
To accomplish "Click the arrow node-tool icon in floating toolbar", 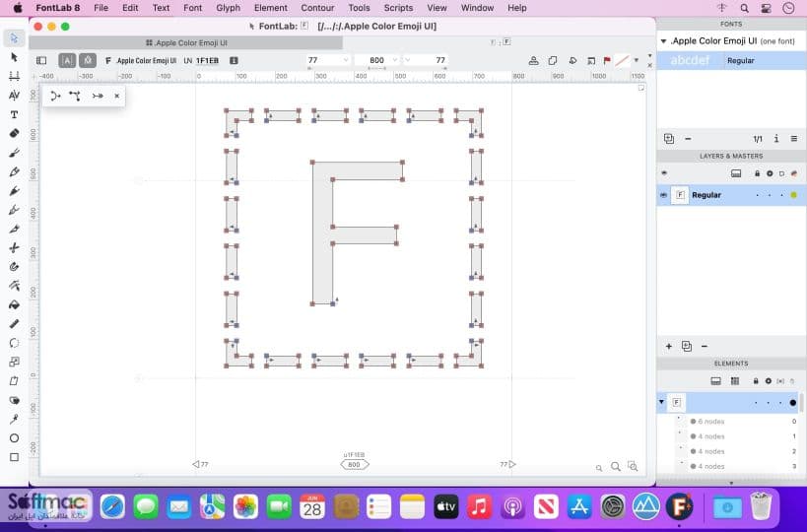I will click(98, 96).
